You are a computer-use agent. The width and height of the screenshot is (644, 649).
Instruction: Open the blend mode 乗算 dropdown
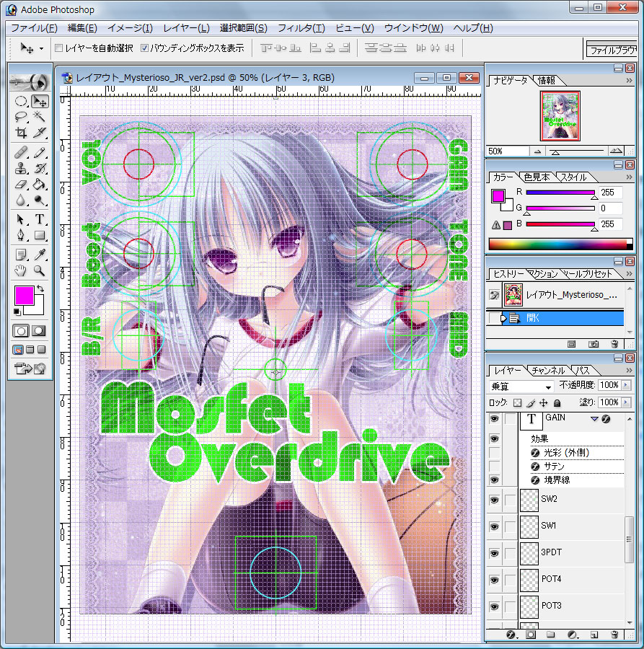(x=521, y=387)
